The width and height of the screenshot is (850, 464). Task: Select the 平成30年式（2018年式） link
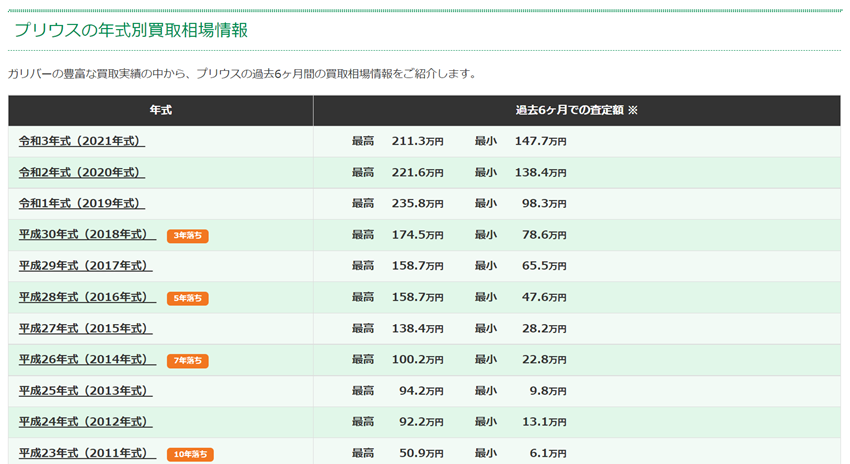pos(85,235)
